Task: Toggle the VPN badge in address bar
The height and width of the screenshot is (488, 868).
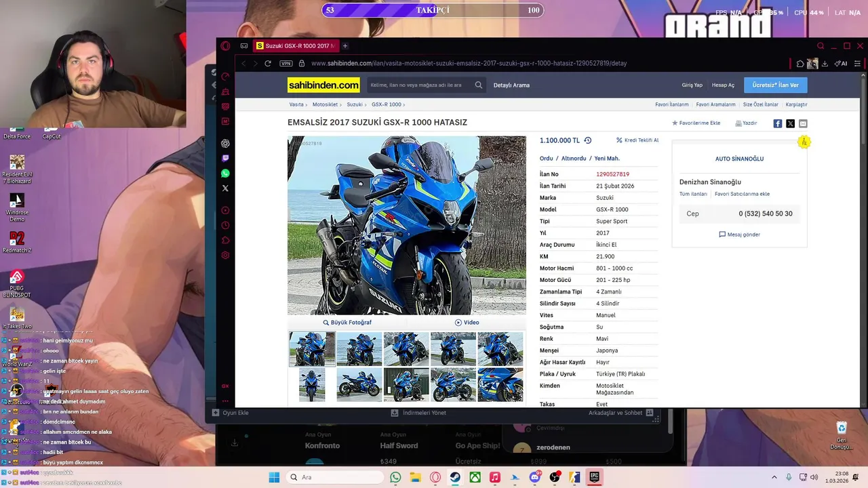Action: (x=286, y=63)
